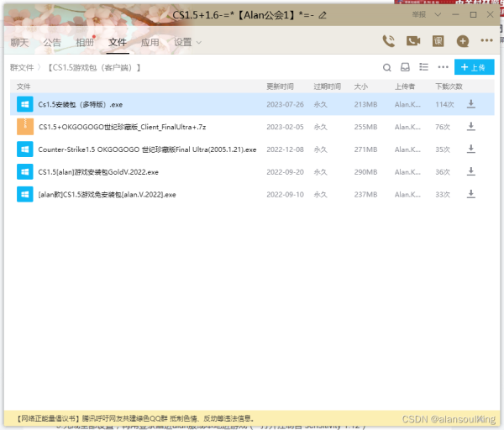Open file toolbar three-dots options
The image size is (504, 430).
tap(443, 67)
